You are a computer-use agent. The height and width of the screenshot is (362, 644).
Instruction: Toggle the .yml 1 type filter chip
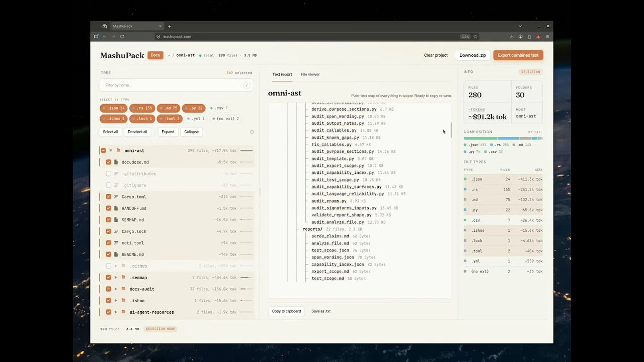click(x=196, y=119)
